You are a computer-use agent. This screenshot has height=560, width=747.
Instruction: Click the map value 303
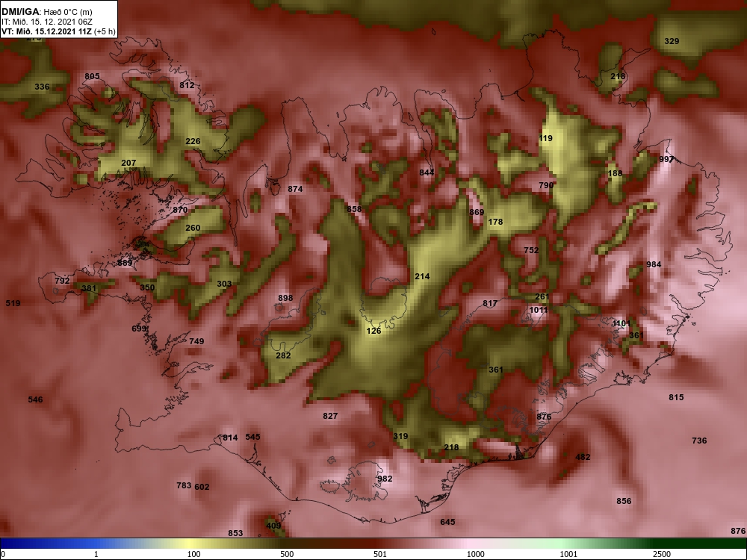[224, 284]
